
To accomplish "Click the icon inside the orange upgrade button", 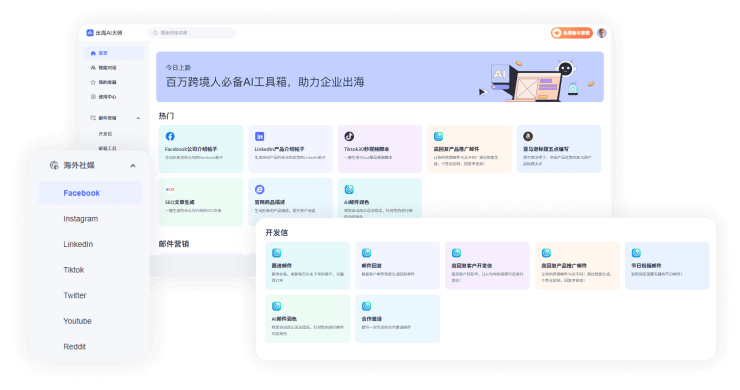I will pos(557,33).
